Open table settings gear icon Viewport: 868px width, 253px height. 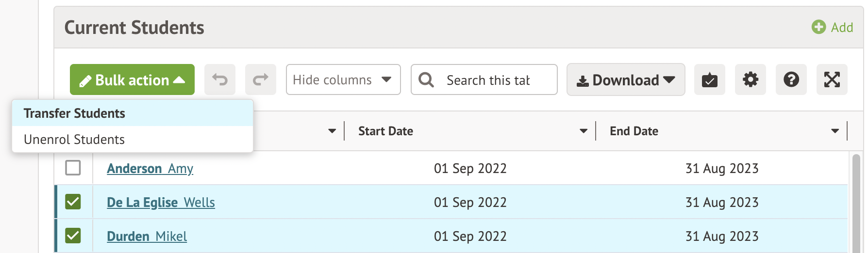(x=750, y=79)
